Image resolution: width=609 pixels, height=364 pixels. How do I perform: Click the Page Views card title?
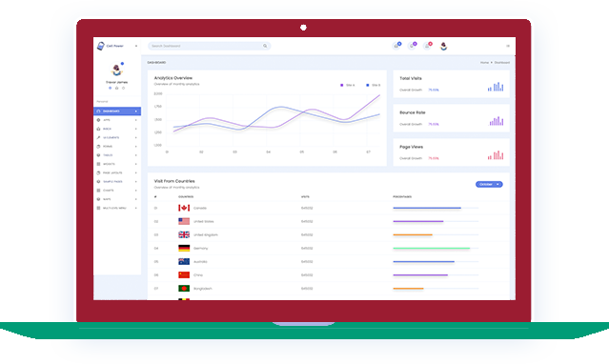(x=412, y=147)
